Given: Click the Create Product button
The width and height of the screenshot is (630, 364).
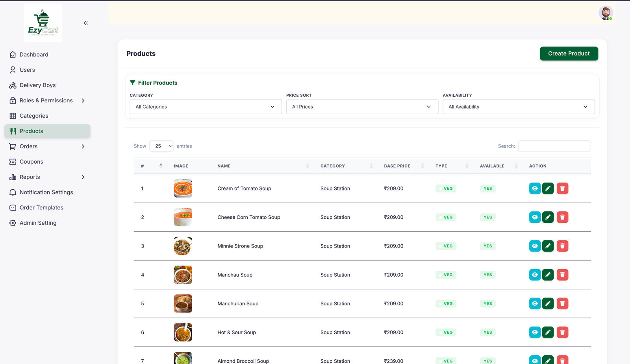Looking at the screenshot, I should 569,54.
